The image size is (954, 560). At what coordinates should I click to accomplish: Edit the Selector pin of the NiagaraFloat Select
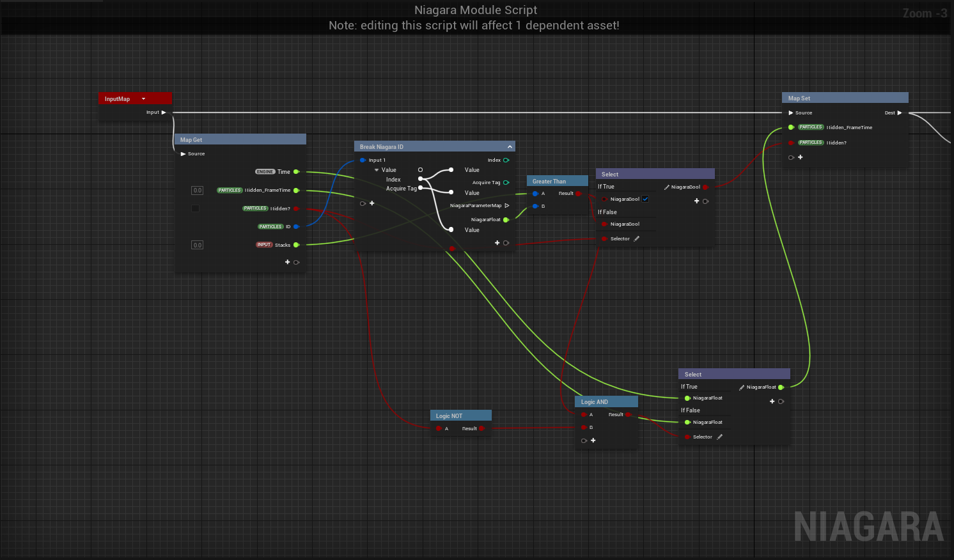[719, 437]
